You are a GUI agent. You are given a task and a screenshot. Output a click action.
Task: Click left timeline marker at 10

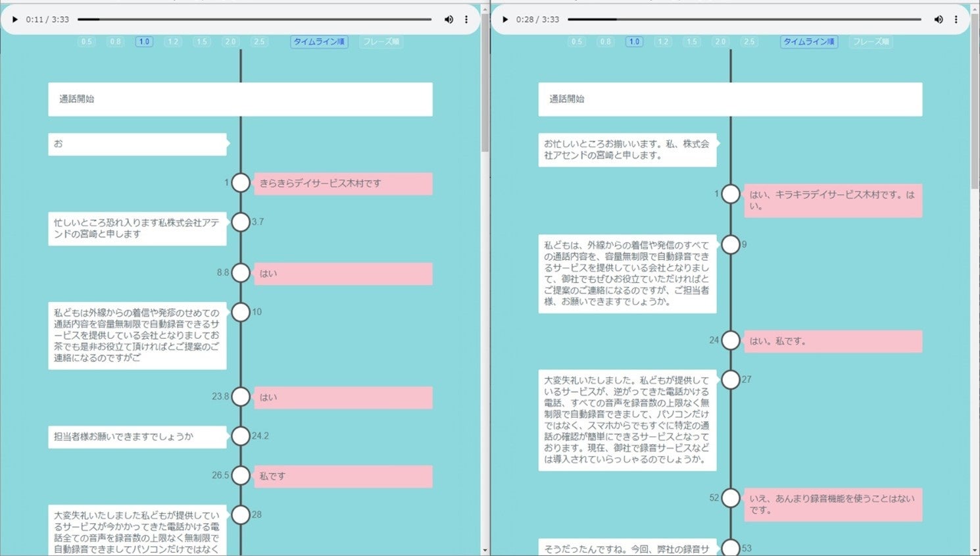pos(241,313)
